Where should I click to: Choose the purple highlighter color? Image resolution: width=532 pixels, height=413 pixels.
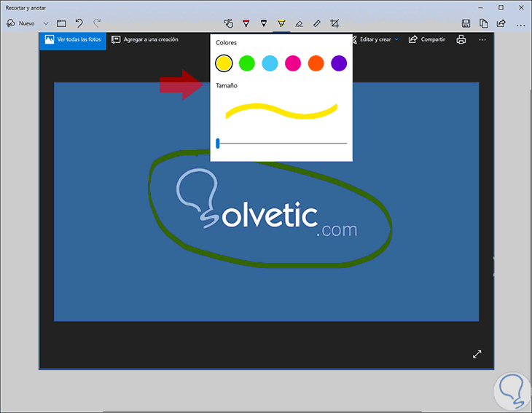pyautogui.click(x=339, y=63)
